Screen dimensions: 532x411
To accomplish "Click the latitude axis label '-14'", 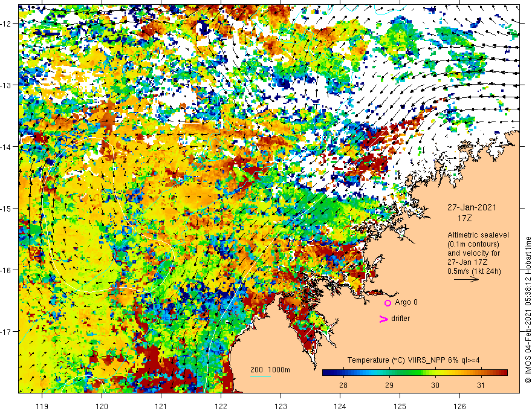I will pyautogui.click(x=6, y=147).
